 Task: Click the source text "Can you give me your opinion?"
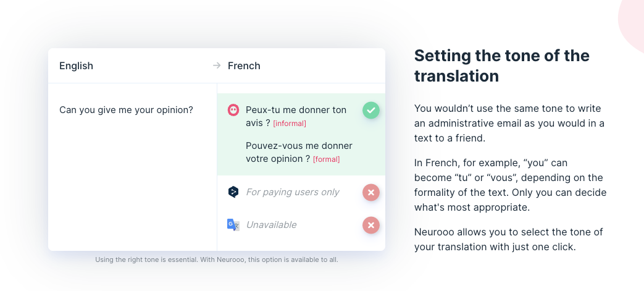pyautogui.click(x=126, y=110)
